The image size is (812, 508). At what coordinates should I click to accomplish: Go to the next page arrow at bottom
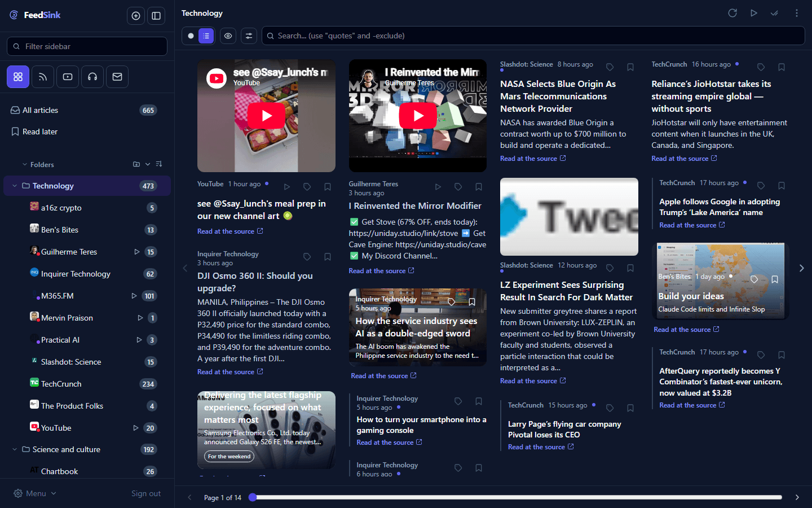click(x=797, y=497)
